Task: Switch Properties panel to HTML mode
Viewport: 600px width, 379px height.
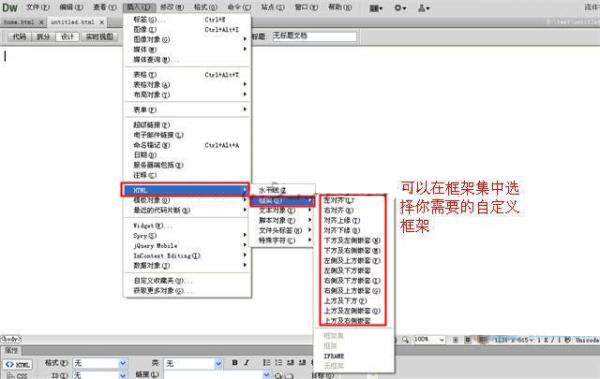Action: click(18, 364)
